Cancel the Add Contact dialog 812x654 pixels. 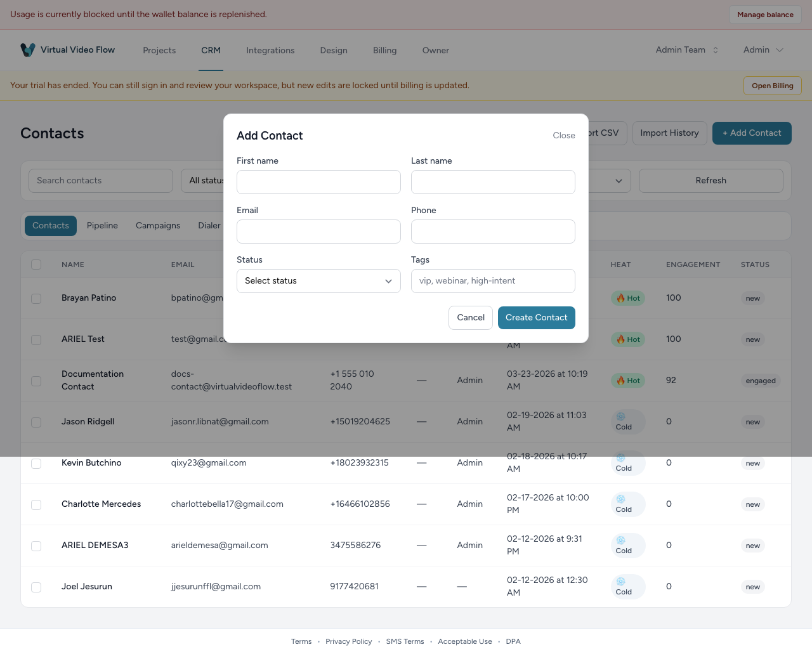pyautogui.click(x=471, y=318)
